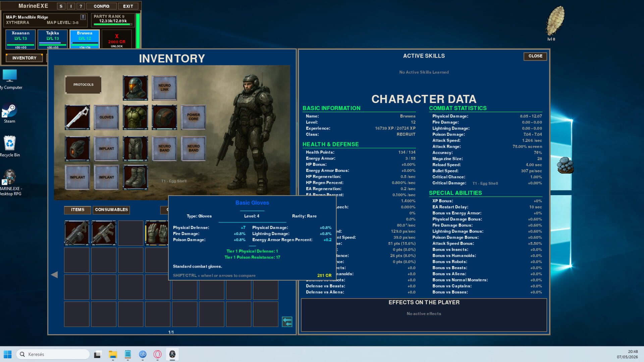Image resolution: width=644 pixels, height=362 pixels.
Task: Open the Notepad taskbar icon
Action: pyautogui.click(x=128, y=354)
